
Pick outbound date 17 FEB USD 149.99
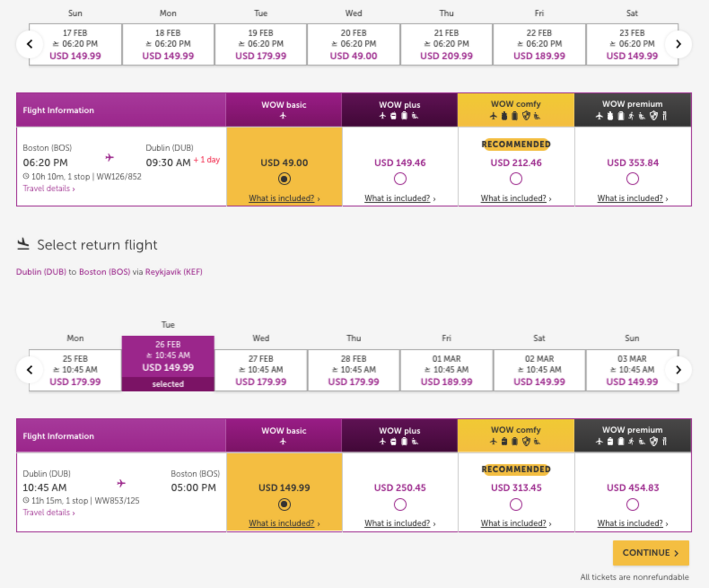click(x=75, y=44)
